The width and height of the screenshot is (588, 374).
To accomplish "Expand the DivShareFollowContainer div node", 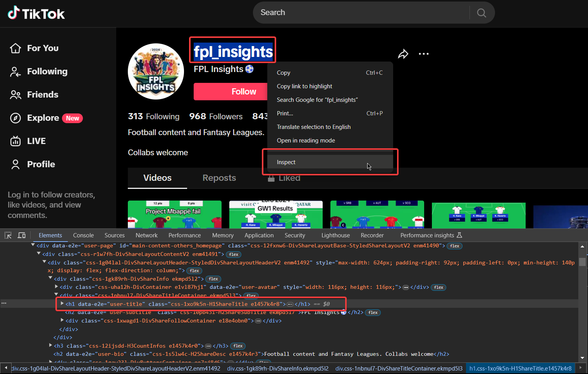I will [62, 320].
